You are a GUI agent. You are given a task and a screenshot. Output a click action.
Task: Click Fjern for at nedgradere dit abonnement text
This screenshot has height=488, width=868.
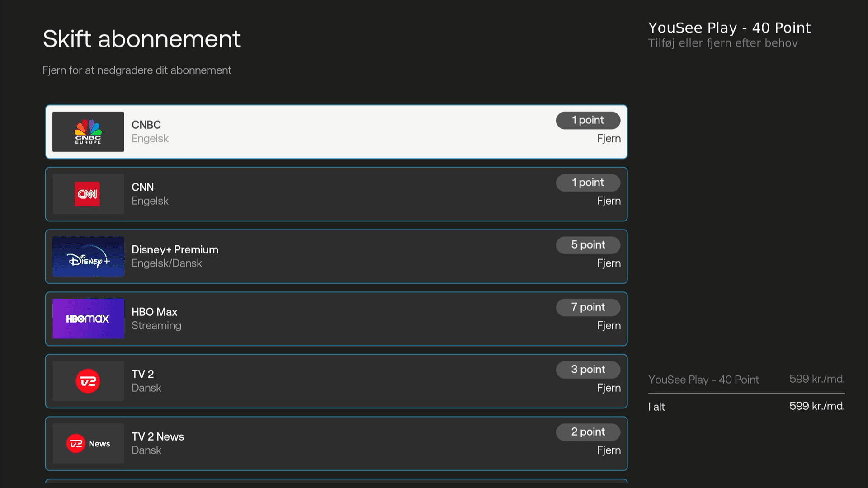[x=137, y=70]
